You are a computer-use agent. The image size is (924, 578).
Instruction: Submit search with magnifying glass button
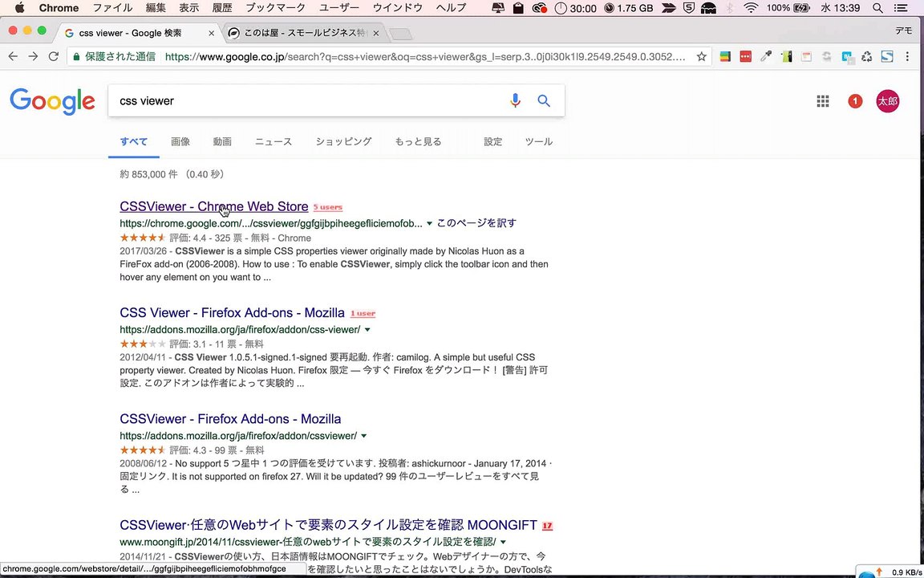(x=544, y=101)
